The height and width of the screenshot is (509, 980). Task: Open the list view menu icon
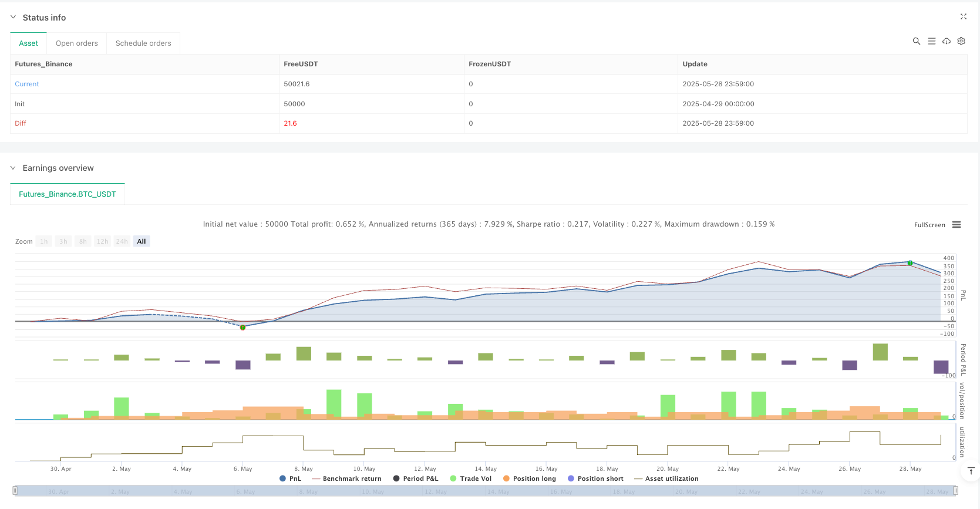point(931,41)
